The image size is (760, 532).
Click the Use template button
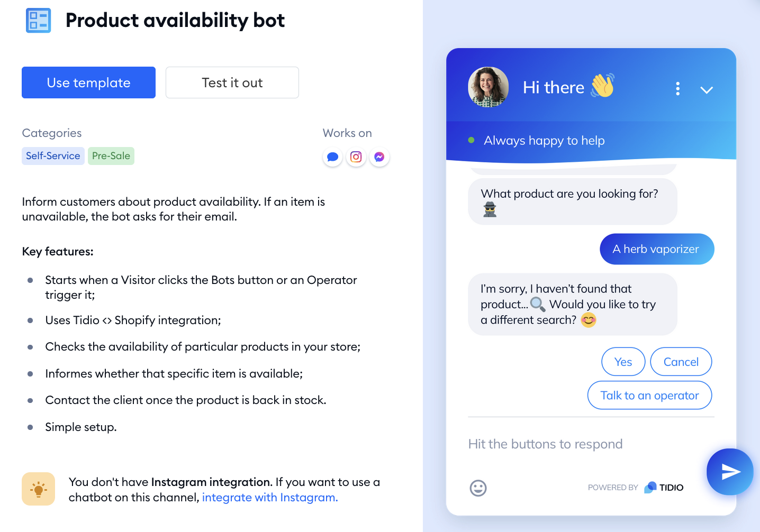coord(88,82)
